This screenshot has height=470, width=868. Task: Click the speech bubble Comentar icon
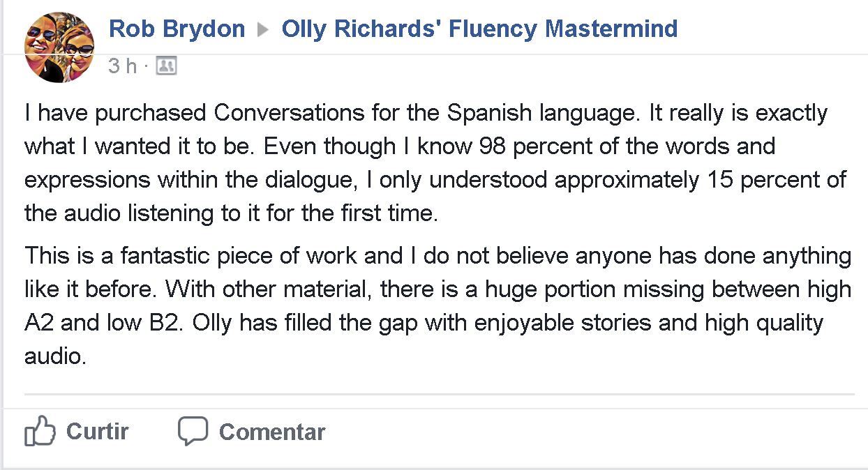pos(194,431)
